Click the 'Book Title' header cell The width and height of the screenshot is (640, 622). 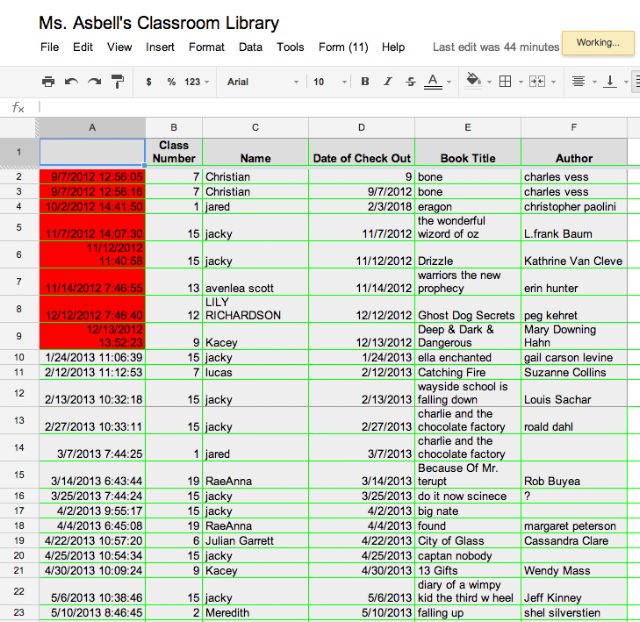coord(468,152)
